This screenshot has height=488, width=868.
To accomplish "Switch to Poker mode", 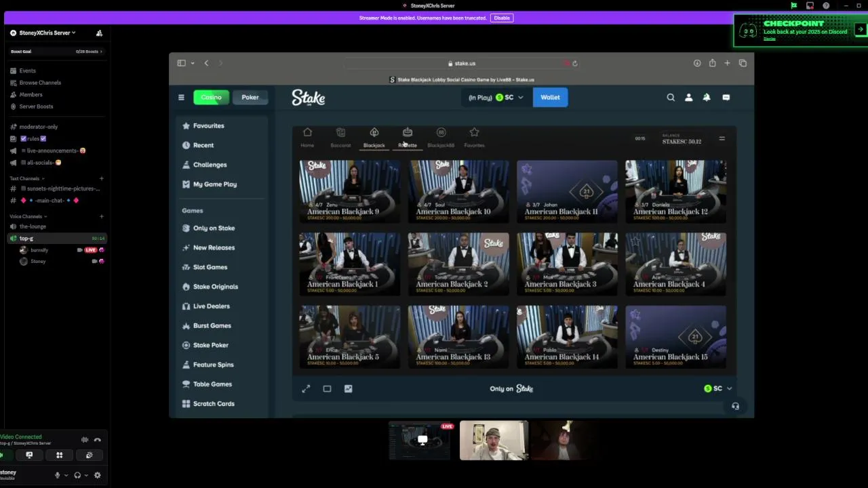I will click(x=250, y=98).
